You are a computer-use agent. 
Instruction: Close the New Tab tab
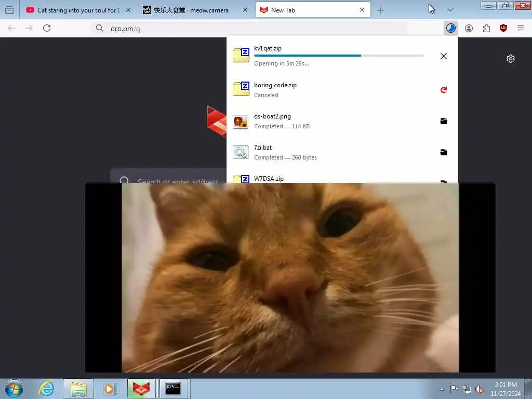coord(362,10)
